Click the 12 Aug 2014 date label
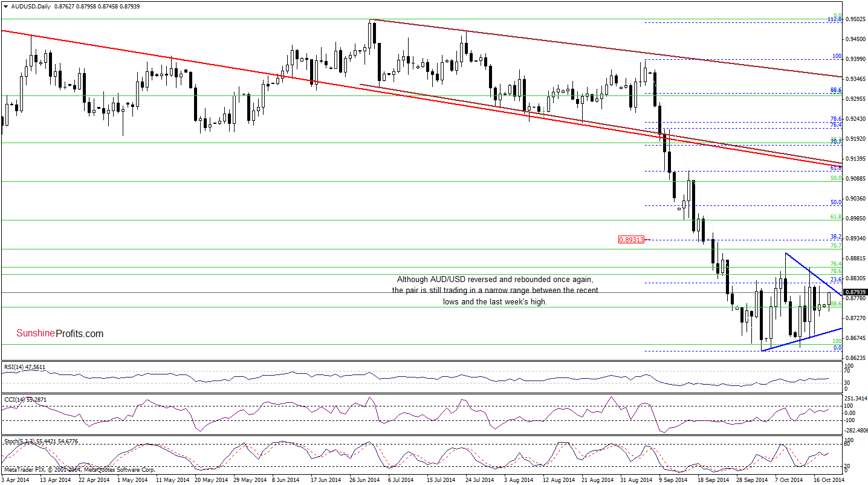Image resolution: width=868 pixels, height=485 pixels. [559, 480]
